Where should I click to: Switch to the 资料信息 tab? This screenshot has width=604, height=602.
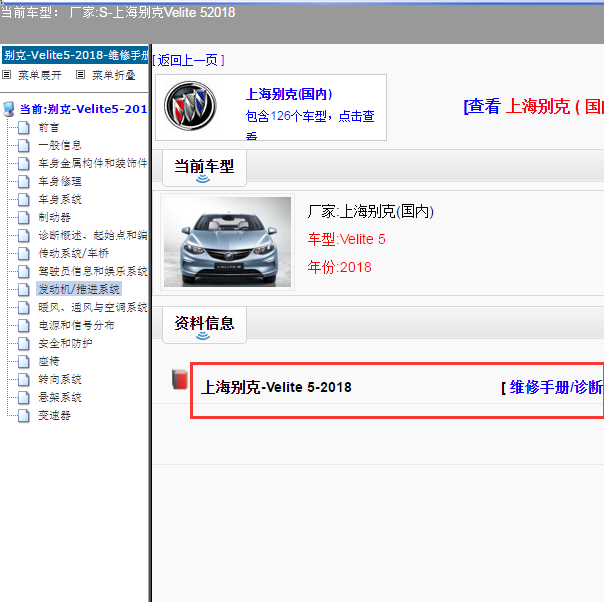click(x=204, y=324)
